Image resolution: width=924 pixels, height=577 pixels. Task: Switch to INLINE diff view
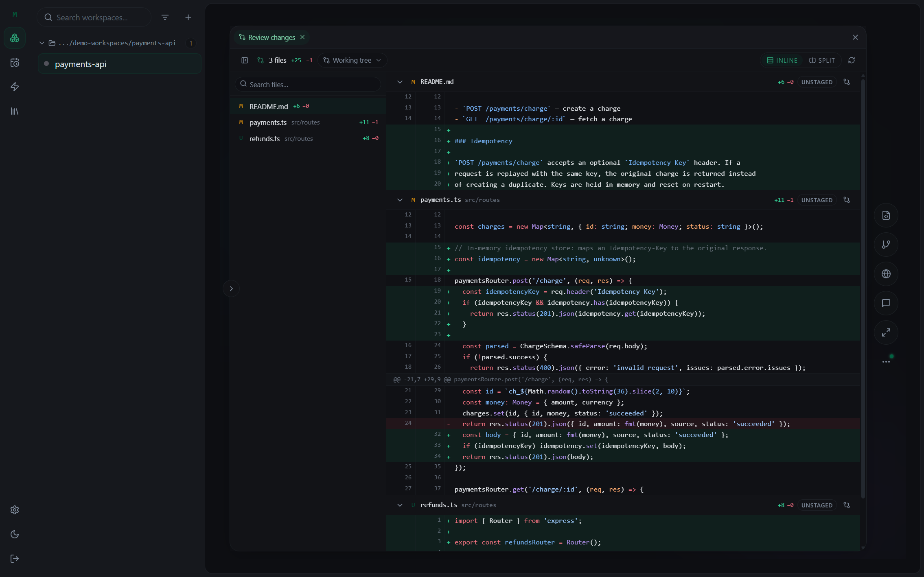click(x=782, y=60)
